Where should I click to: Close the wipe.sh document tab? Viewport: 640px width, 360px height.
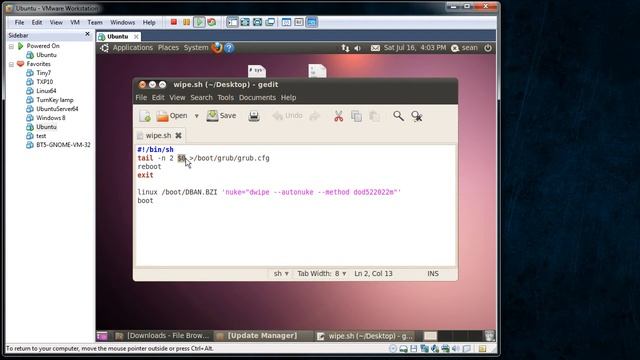click(x=178, y=136)
